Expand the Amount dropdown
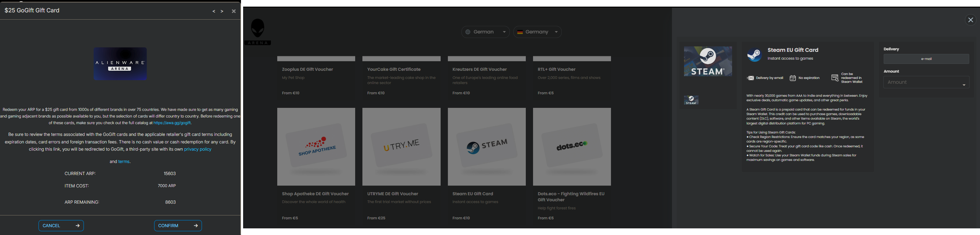 (x=926, y=82)
